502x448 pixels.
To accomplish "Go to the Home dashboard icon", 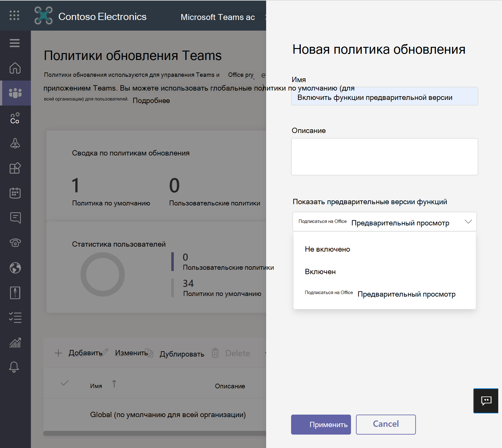I will click(15, 68).
